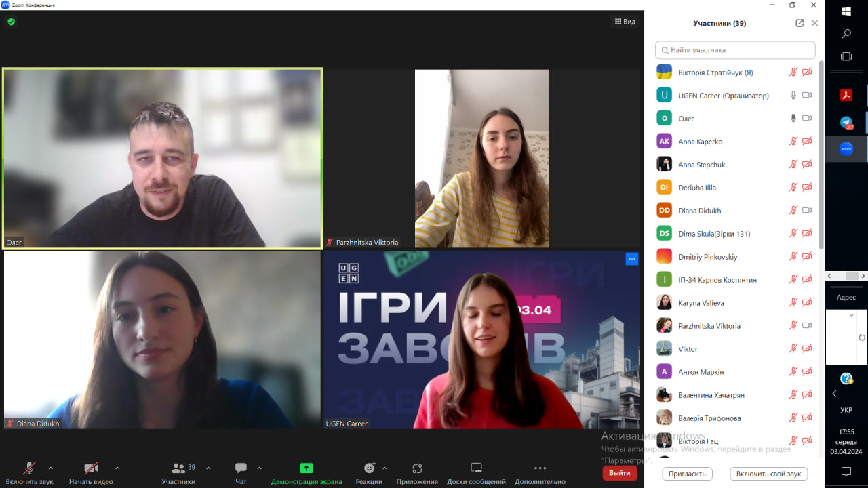The image size is (868, 488).
Task: Select Anna Kaperko in participants list
Action: click(x=701, y=142)
